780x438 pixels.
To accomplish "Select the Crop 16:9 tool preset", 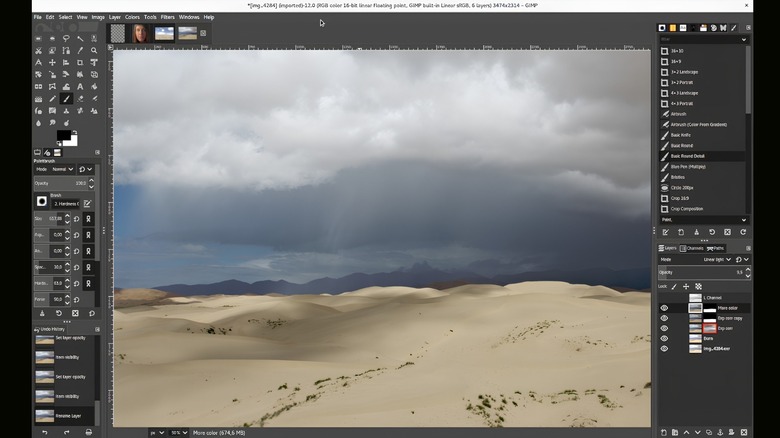I will point(702,198).
